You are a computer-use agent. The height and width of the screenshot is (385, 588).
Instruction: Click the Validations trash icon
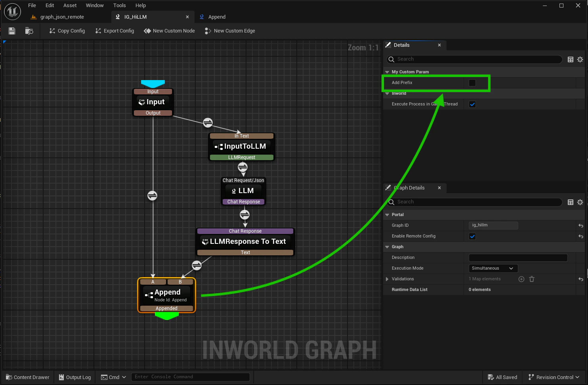coord(532,279)
